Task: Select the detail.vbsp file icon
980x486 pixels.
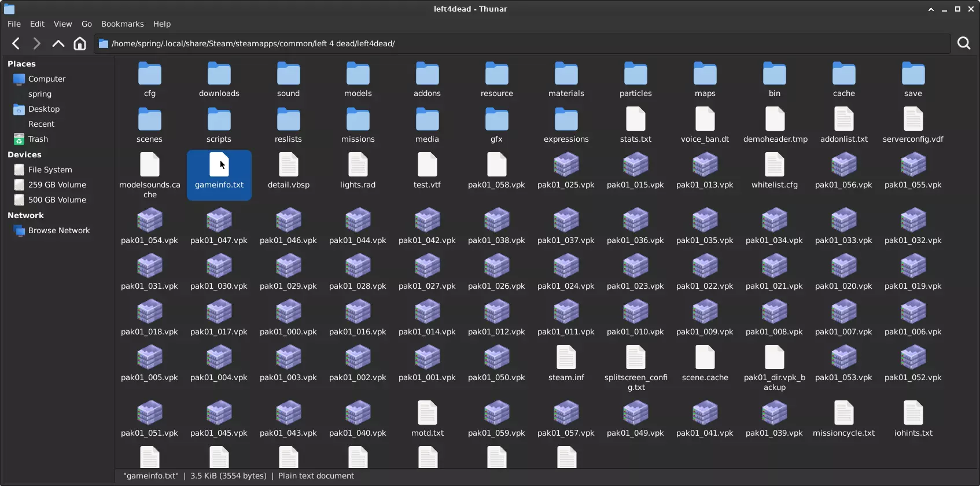Action: coord(289,165)
